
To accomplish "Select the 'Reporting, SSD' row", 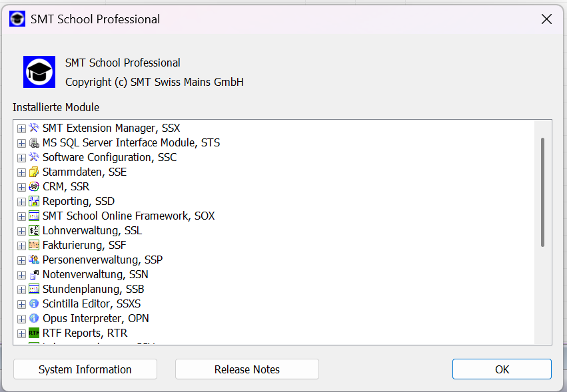I will 79,201.
